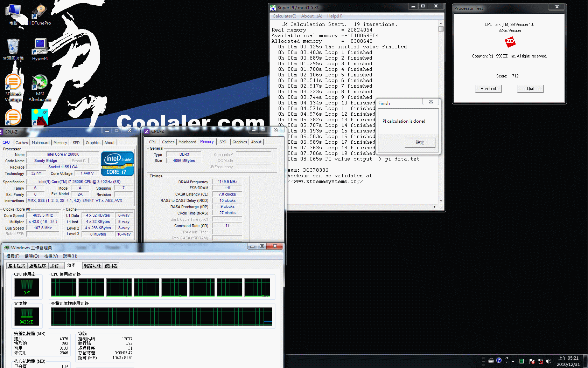Switch to Mainboard tab in left CPU-Z
The width and height of the screenshot is (588, 368).
coord(41,143)
